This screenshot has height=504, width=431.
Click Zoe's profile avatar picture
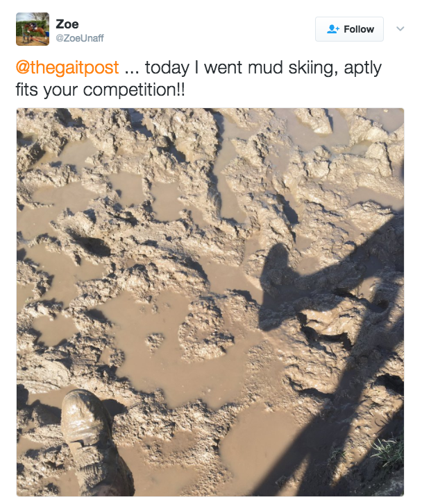coord(33,29)
